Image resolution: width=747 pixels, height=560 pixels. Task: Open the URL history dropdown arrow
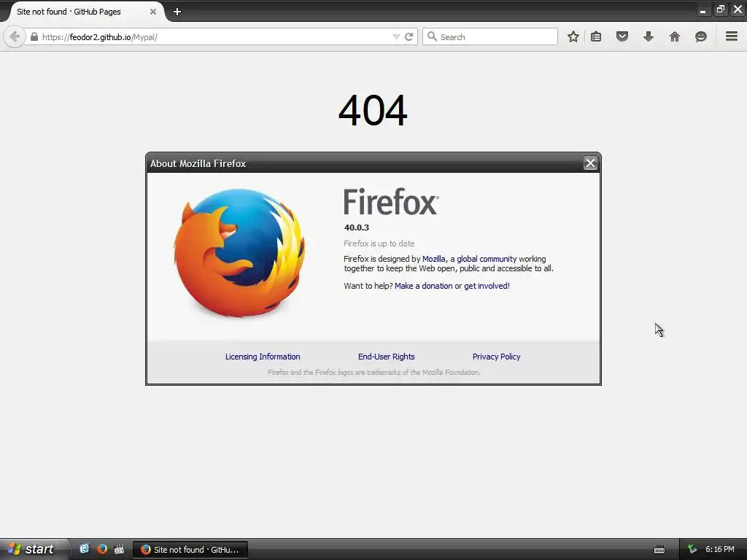(x=396, y=36)
